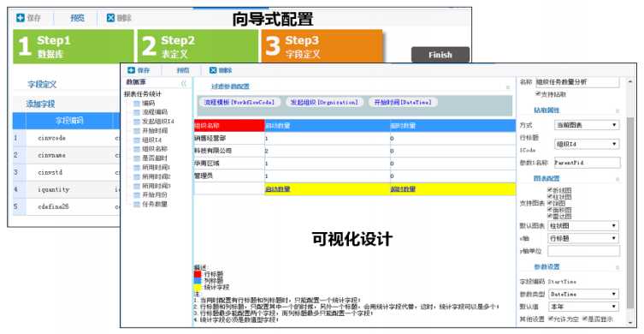Click the scroll-up arrow of the properties panel
The width and height of the screenshot is (644, 334).
click(x=630, y=81)
